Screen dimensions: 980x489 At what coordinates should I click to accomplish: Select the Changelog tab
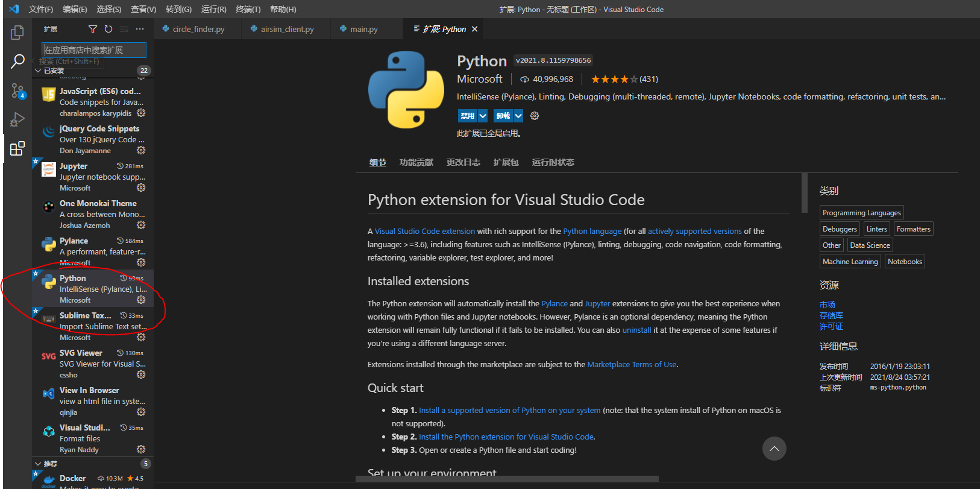point(463,162)
